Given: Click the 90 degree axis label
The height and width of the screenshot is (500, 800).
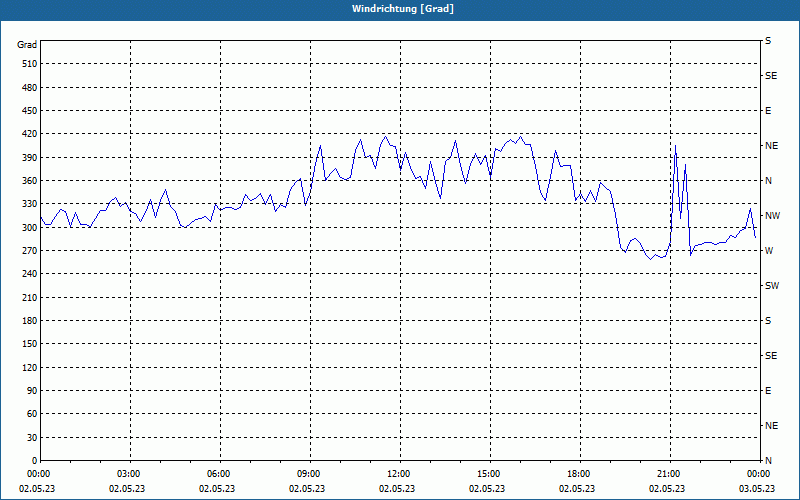Looking at the screenshot, I should coord(32,390).
